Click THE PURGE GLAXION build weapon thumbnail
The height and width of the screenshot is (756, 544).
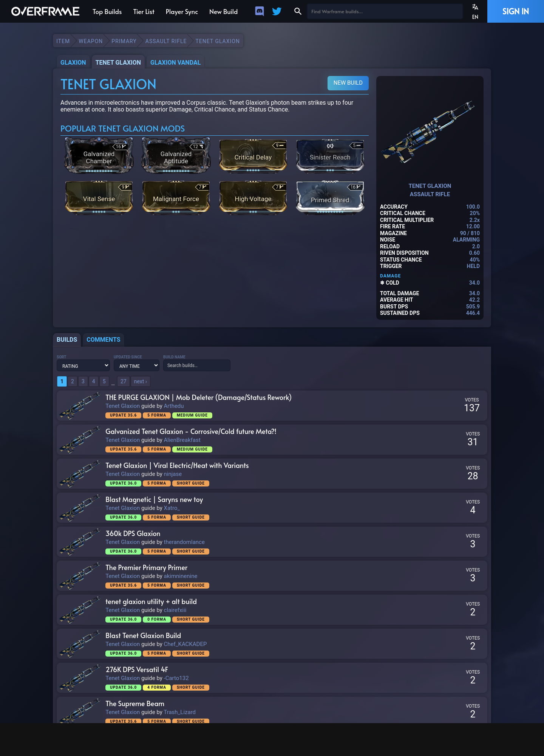point(80,406)
